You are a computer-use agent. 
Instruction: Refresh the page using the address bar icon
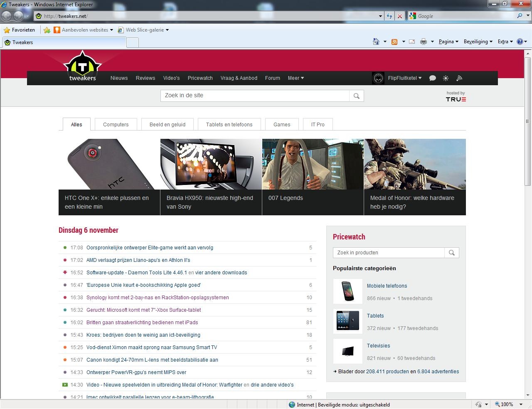389,16
